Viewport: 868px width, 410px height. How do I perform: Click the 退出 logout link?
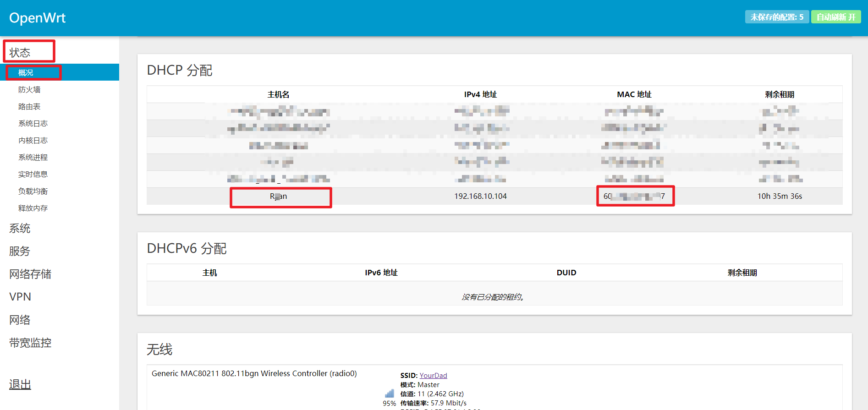point(20,384)
